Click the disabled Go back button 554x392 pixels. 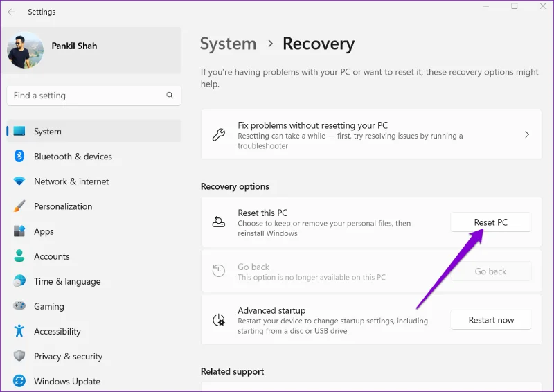point(491,271)
